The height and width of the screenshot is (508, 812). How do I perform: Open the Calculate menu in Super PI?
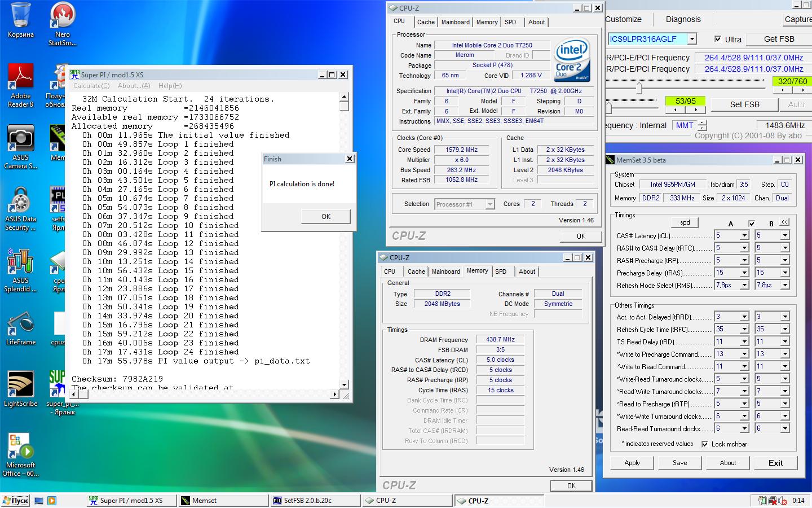click(x=91, y=86)
